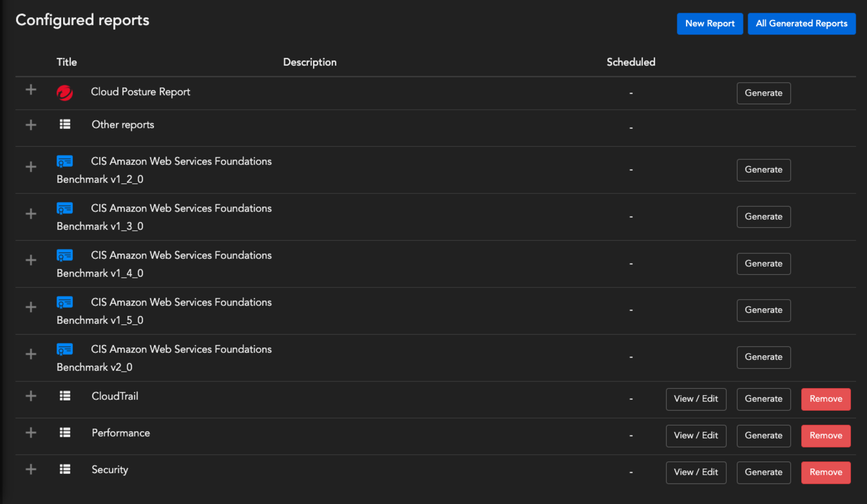Click the certificate icon for Benchmark v1_2_0
This screenshot has height=504, width=867.
65,161
